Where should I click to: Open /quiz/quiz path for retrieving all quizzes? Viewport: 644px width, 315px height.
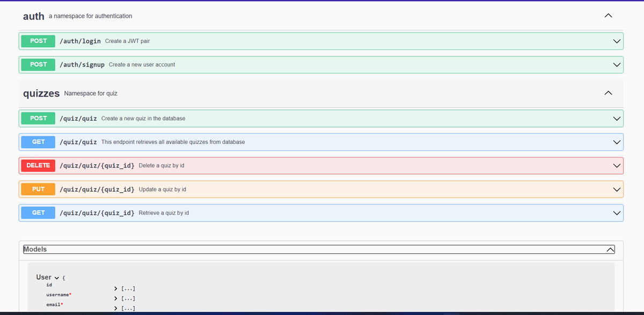pos(78,142)
